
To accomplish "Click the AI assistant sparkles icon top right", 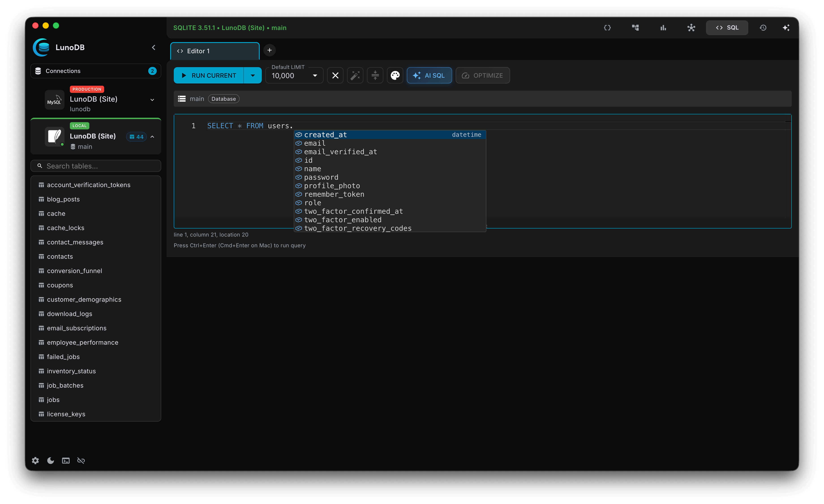I will 787,28.
